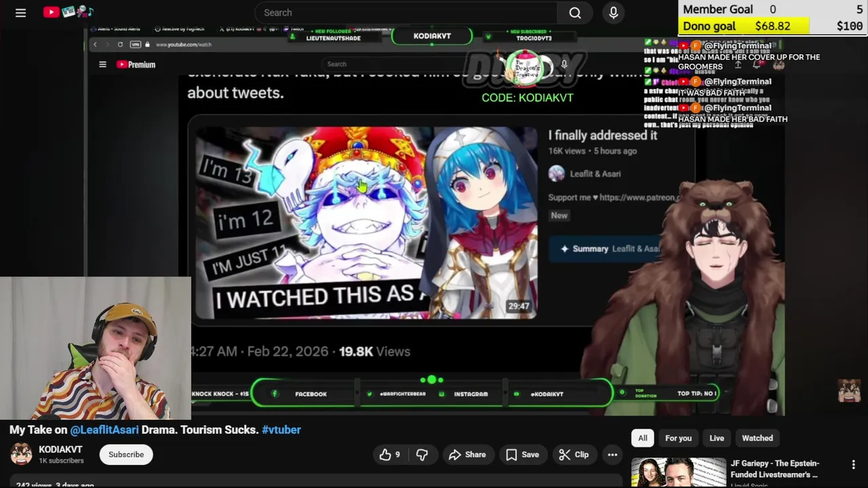Click the FACEBOOK overlay label
This screenshot has width=868, height=488.
[x=311, y=394]
